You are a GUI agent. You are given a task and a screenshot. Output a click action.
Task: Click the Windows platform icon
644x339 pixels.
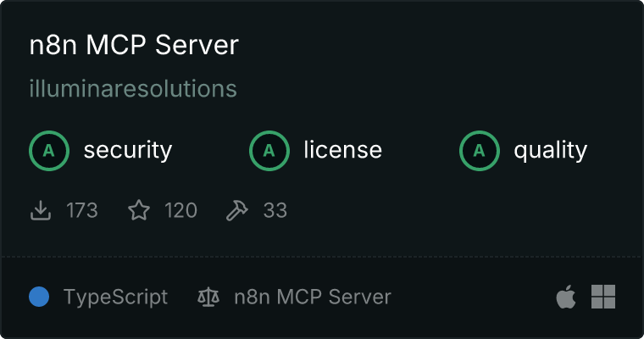tap(603, 297)
